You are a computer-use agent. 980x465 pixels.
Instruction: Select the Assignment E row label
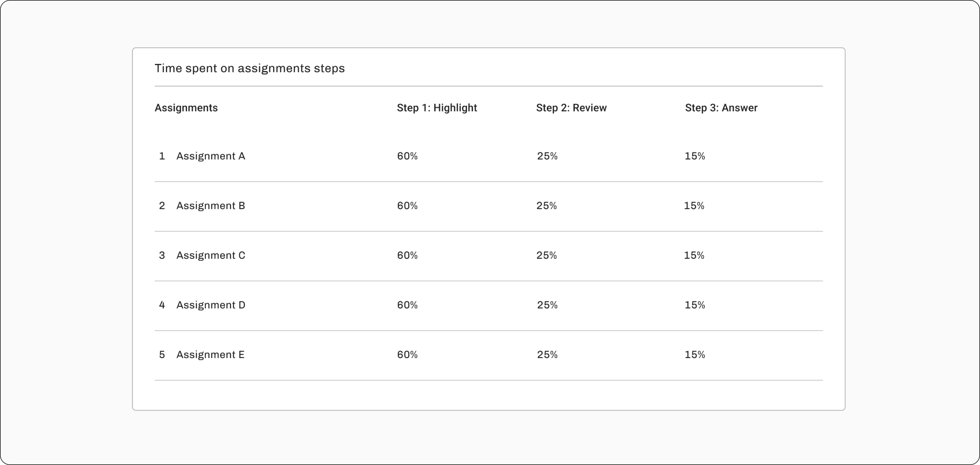click(x=210, y=355)
